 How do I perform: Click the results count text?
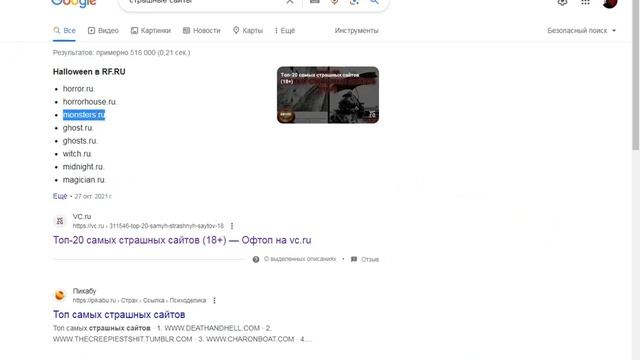click(x=121, y=53)
